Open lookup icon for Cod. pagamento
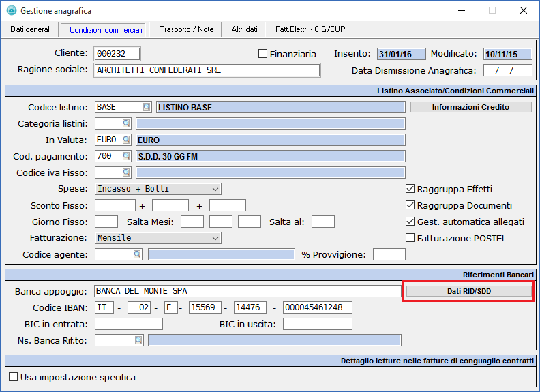This screenshot has height=392, width=540. point(126,156)
